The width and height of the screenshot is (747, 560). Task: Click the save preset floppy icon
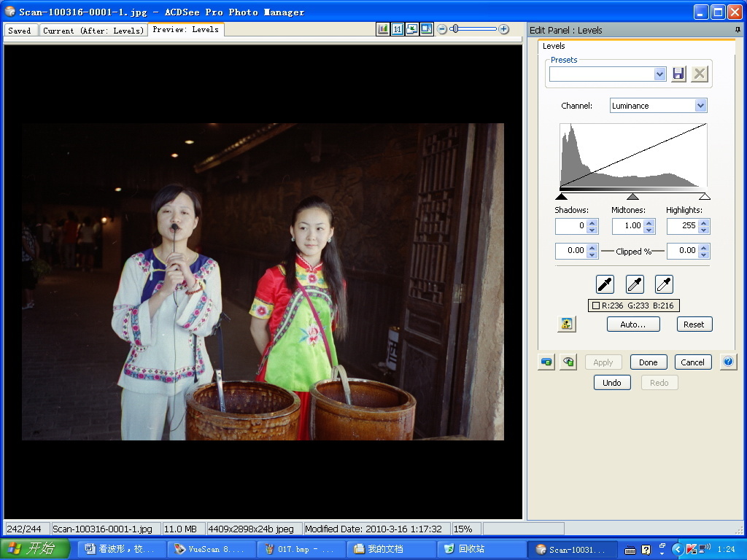(679, 74)
